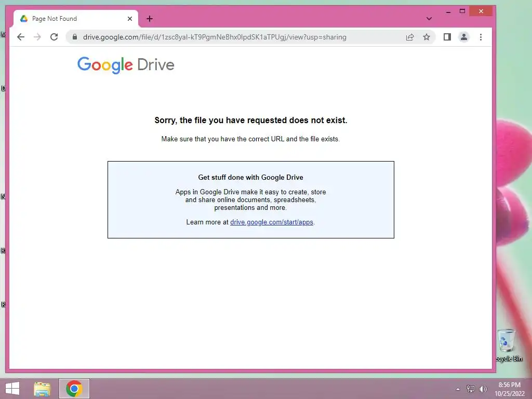Click the forward navigation arrow

coord(37,37)
